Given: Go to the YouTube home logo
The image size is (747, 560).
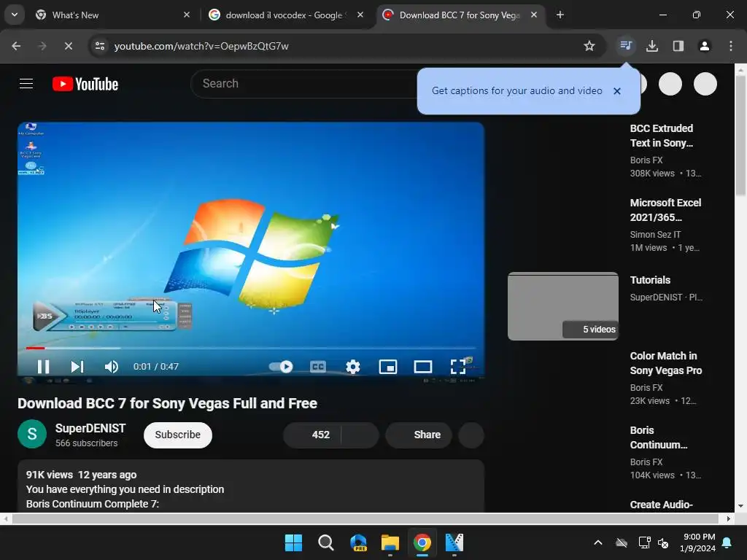Looking at the screenshot, I should [85, 85].
